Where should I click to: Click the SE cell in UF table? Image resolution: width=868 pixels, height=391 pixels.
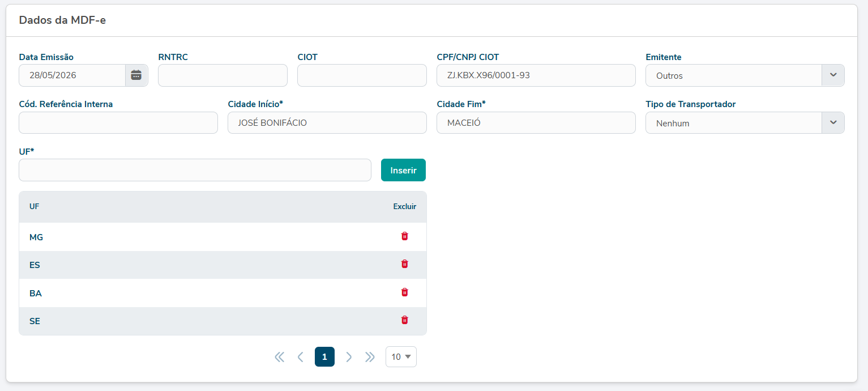[x=35, y=321]
